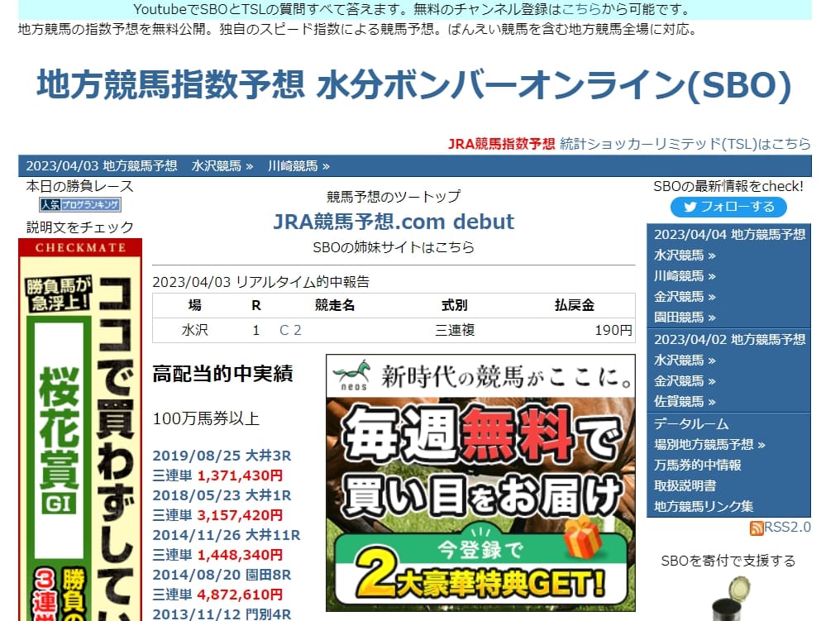Select 川崎競馬 in the 2023/04/03 bar
Screen dimensions: 840x621
click(299, 166)
